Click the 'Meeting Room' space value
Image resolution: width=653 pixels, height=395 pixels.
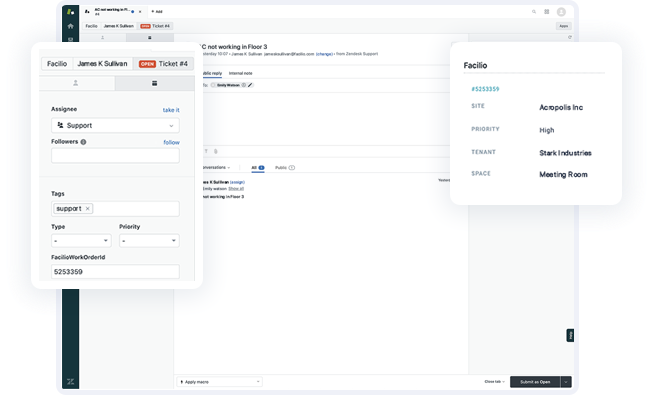point(563,175)
